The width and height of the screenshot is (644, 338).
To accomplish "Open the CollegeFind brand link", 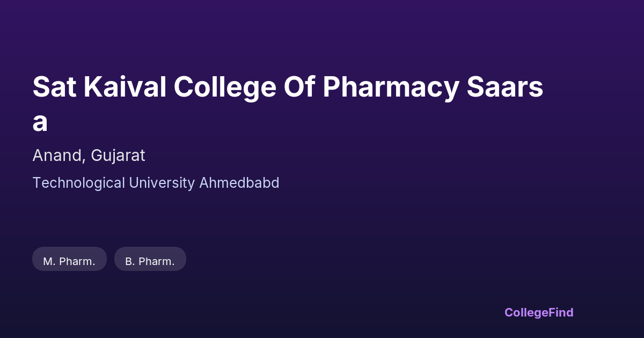I will point(539,312).
